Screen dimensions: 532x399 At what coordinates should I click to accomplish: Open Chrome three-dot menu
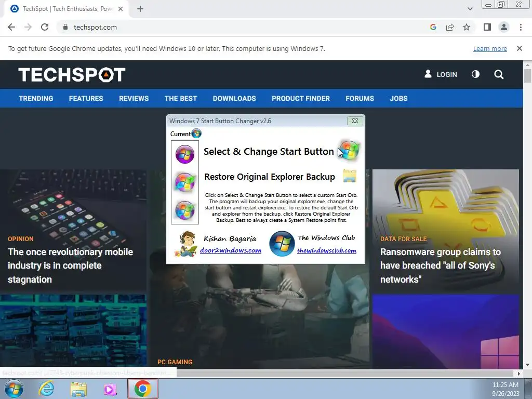click(521, 27)
